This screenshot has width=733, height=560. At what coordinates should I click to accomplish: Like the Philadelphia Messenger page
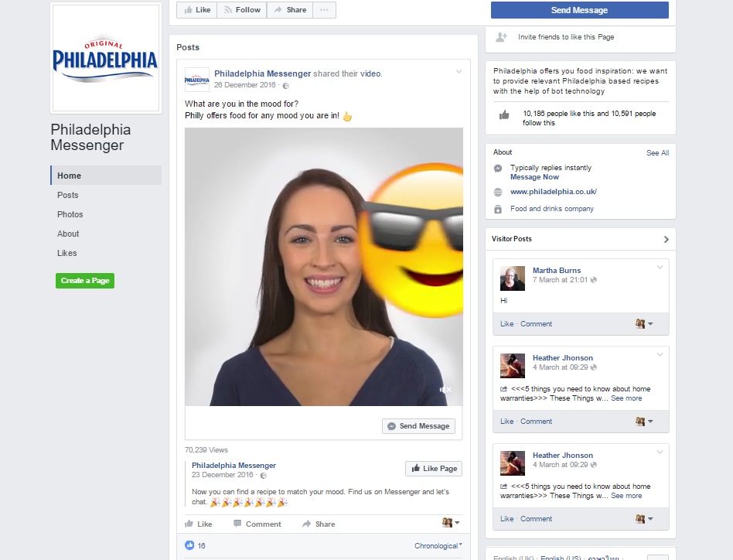coord(197,10)
